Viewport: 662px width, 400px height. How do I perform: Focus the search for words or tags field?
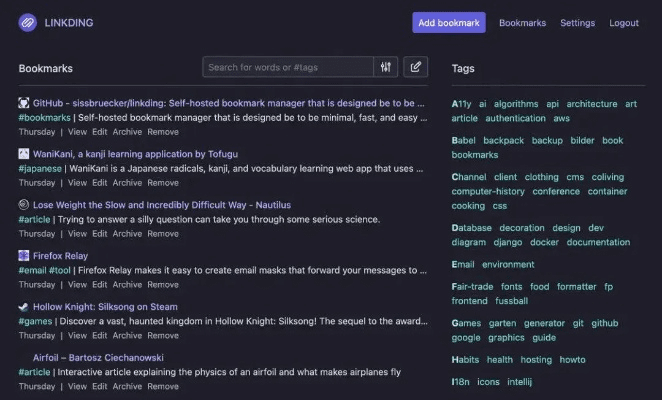288,67
